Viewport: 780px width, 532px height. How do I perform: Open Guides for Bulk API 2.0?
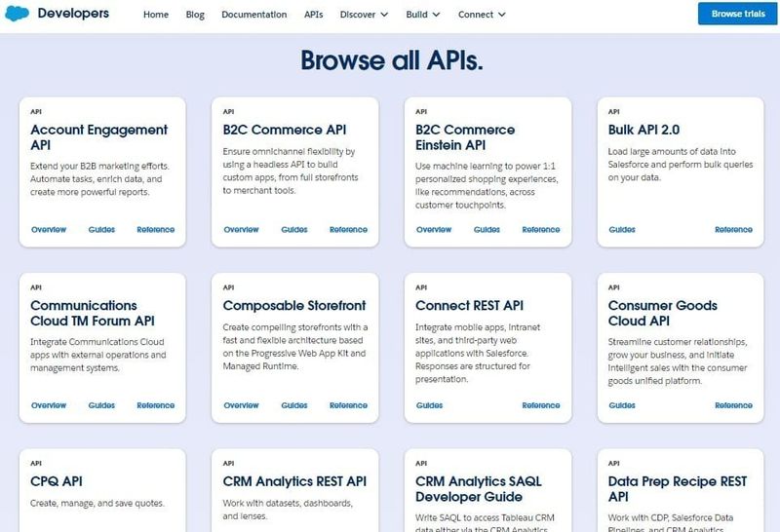(x=622, y=230)
